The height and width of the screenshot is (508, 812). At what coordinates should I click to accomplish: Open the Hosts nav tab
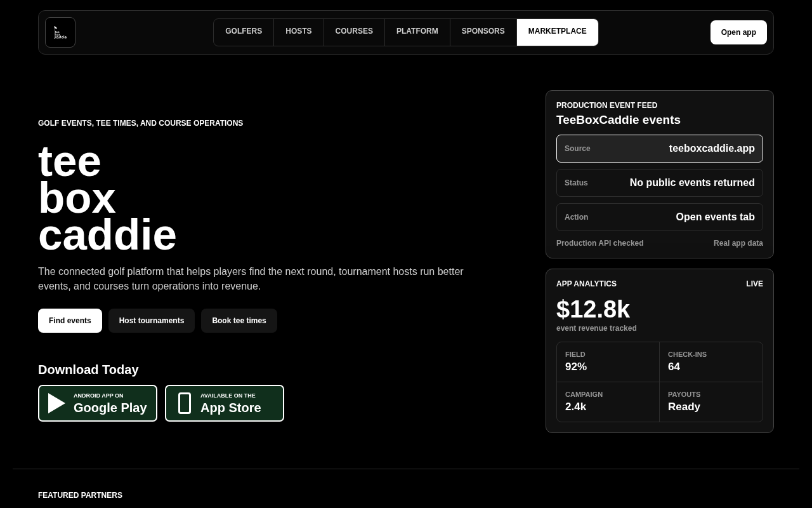pyautogui.click(x=299, y=32)
